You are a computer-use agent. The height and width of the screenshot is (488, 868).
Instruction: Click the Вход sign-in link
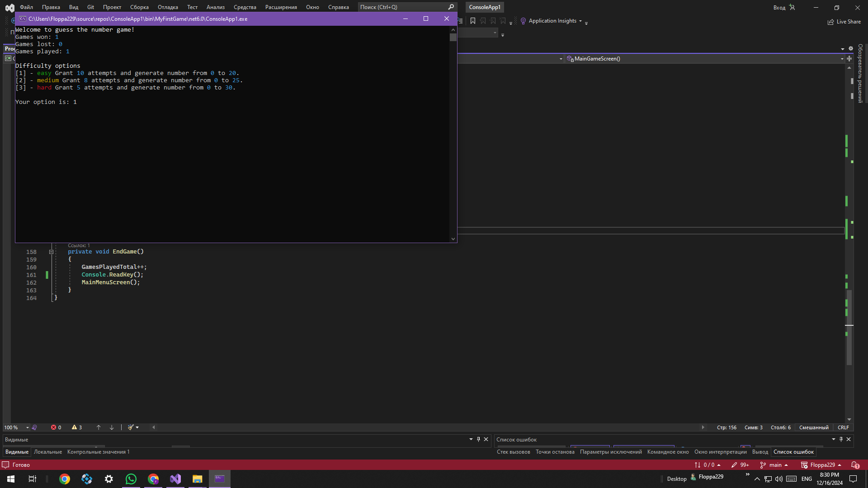[779, 7]
